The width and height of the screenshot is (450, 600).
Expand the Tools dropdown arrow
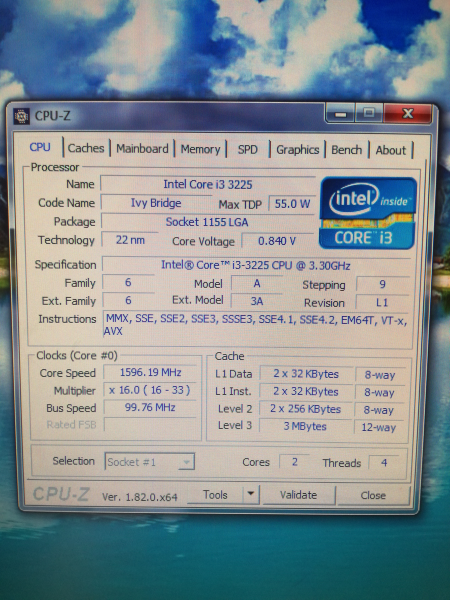pos(251,494)
